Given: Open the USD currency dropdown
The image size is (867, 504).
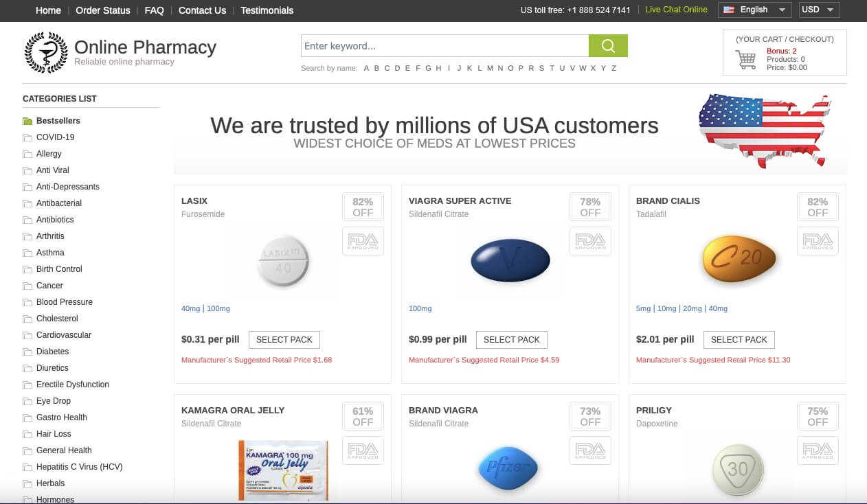Looking at the screenshot, I should 818,10.
